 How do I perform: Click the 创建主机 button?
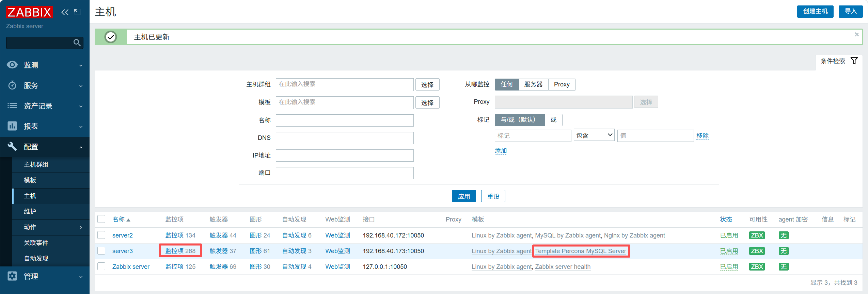point(815,11)
